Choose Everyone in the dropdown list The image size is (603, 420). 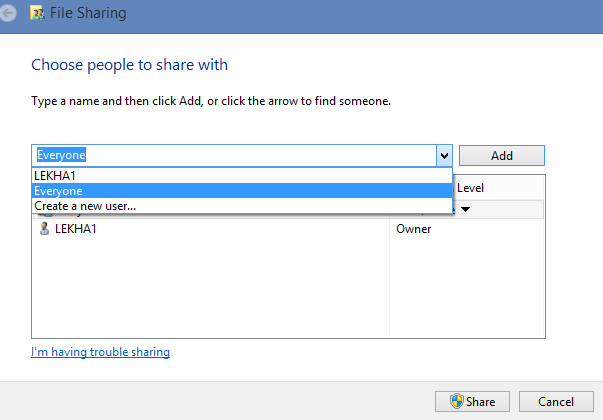point(242,191)
